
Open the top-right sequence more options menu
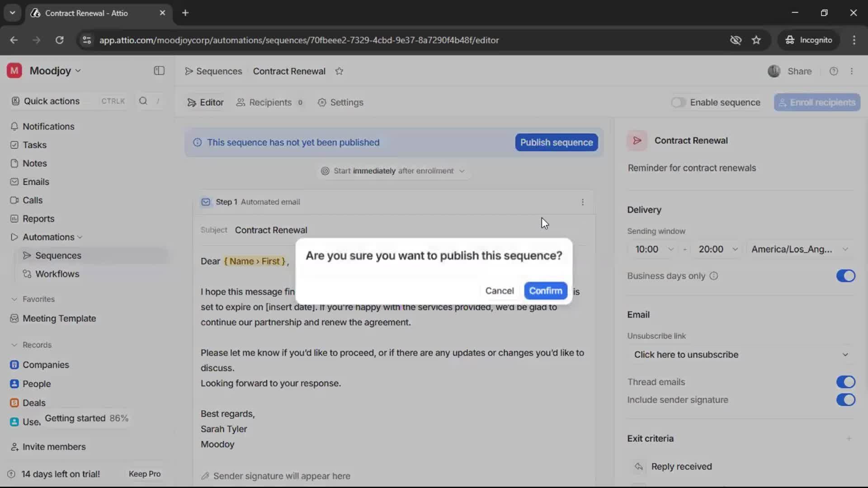852,71
